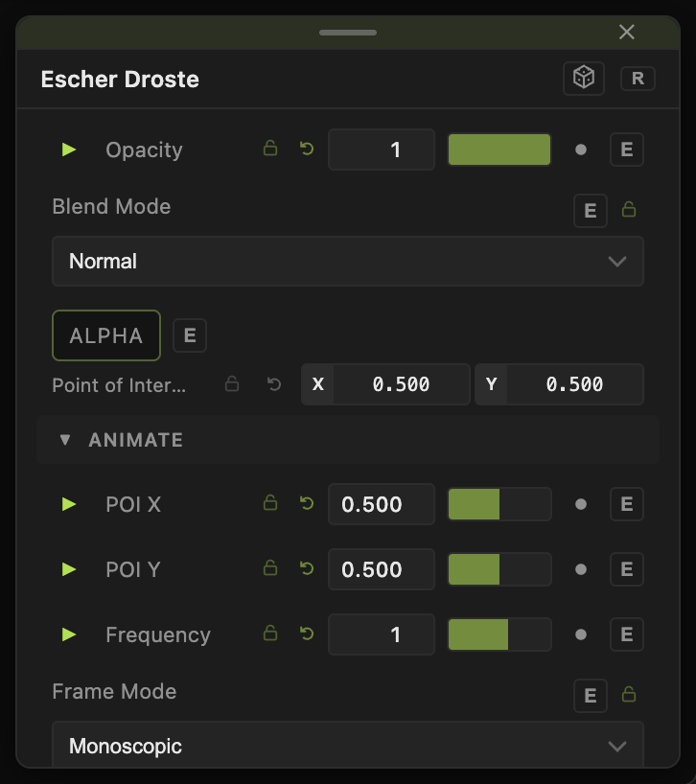Play the Opacity animation triangle
696x784 pixels.
[x=68, y=150]
